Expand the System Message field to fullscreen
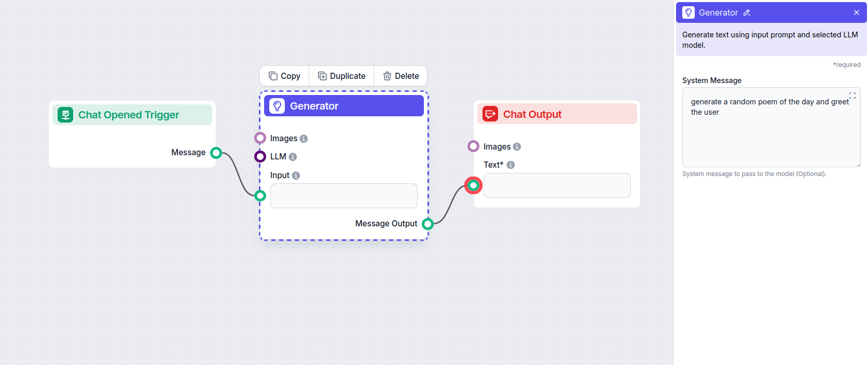868x365 pixels. point(852,96)
